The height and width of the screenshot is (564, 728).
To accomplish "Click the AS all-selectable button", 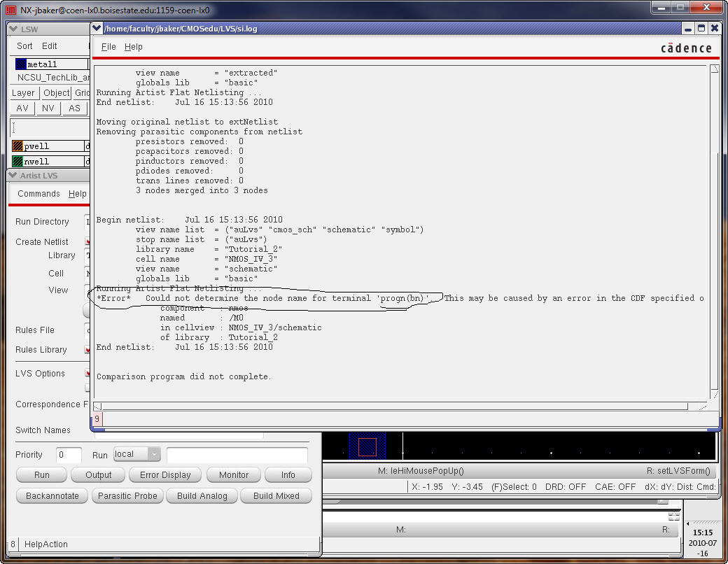I will (x=74, y=108).
